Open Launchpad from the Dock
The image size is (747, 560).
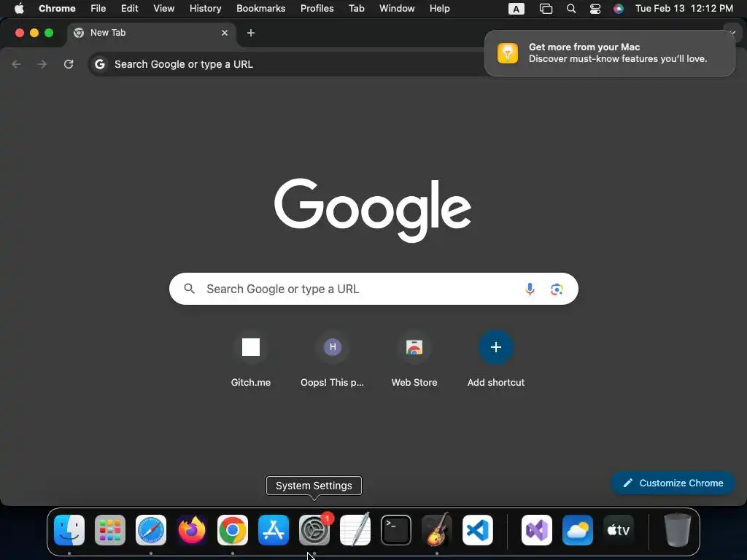click(110, 530)
